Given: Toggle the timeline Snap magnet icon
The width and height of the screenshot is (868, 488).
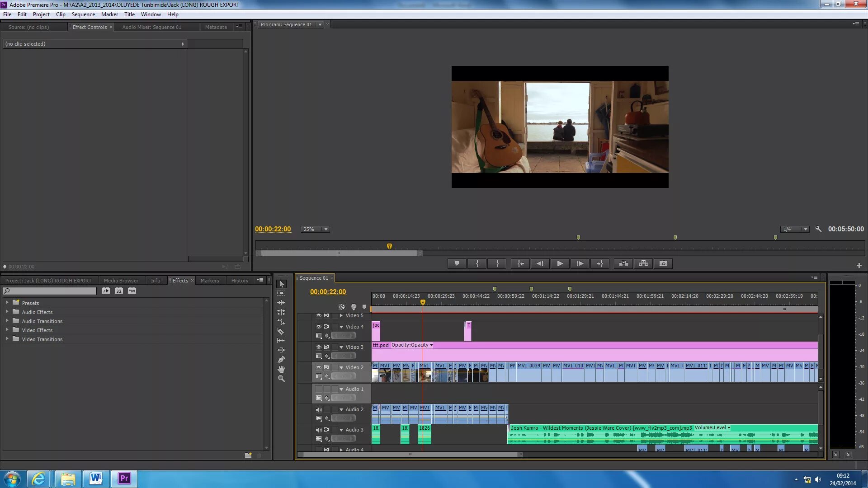Looking at the screenshot, I should tap(342, 307).
